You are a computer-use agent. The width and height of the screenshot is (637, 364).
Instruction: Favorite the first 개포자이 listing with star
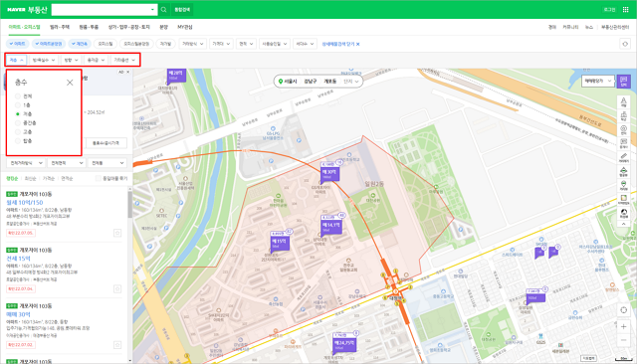[x=117, y=233]
